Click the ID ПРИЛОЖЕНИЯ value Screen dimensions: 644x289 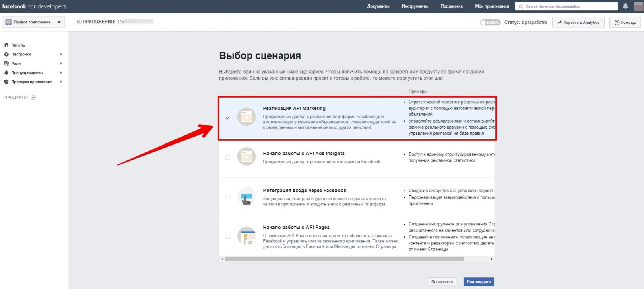tap(134, 22)
